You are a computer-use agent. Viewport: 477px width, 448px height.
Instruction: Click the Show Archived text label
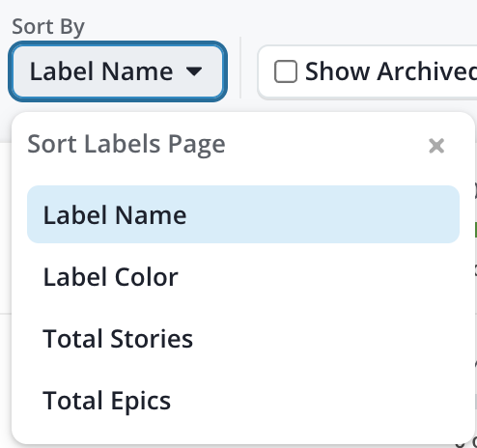(391, 71)
